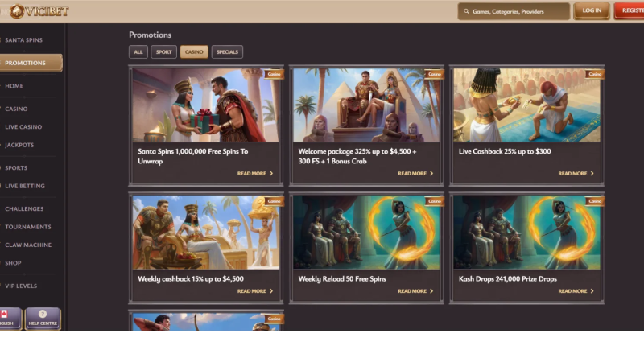Click 'Kash Drops 241,000 Prize Drops' title
Screen dimensions: 644x354
click(508, 278)
